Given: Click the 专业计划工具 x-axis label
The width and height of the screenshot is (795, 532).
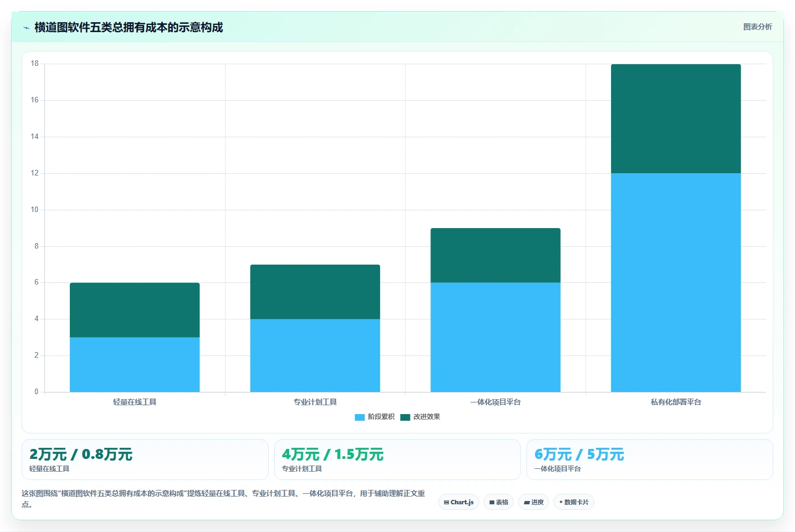Looking at the screenshot, I should 315,402.
